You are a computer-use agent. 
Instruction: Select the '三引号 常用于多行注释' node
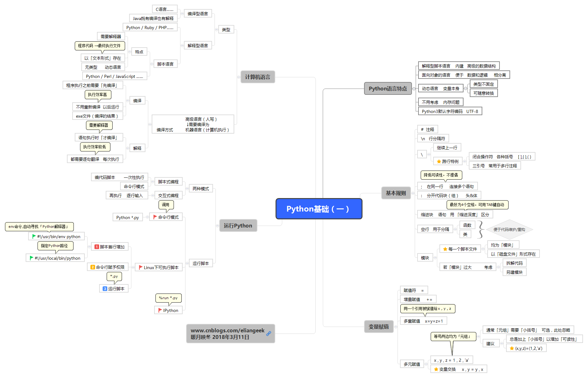coord(495,166)
